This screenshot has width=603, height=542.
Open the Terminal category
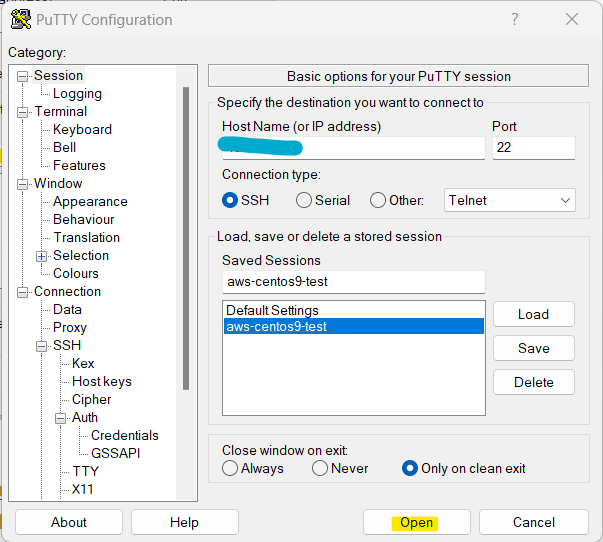61,112
